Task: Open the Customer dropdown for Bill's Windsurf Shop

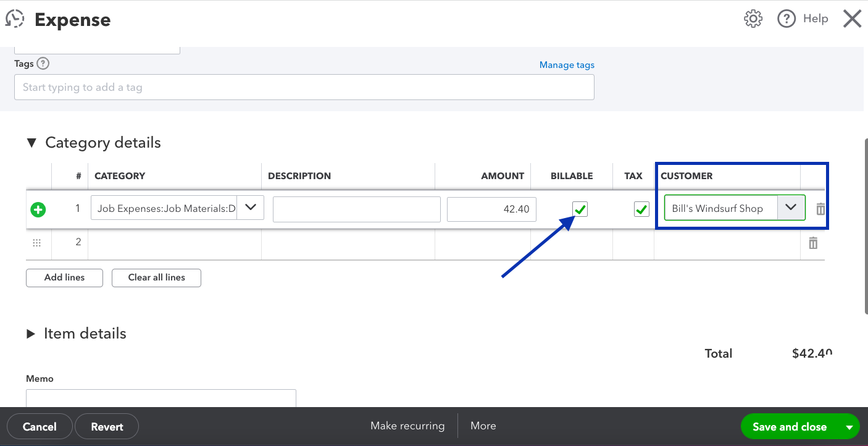Action: point(791,208)
